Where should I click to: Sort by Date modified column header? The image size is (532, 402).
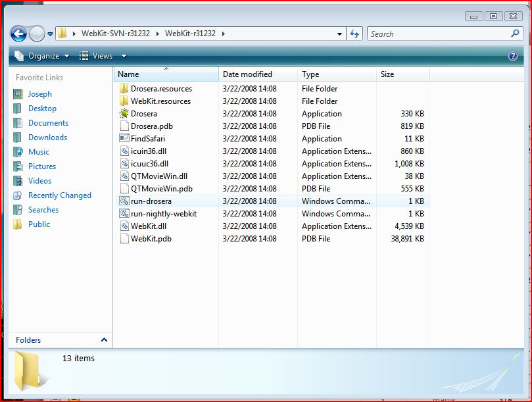click(x=258, y=74)
